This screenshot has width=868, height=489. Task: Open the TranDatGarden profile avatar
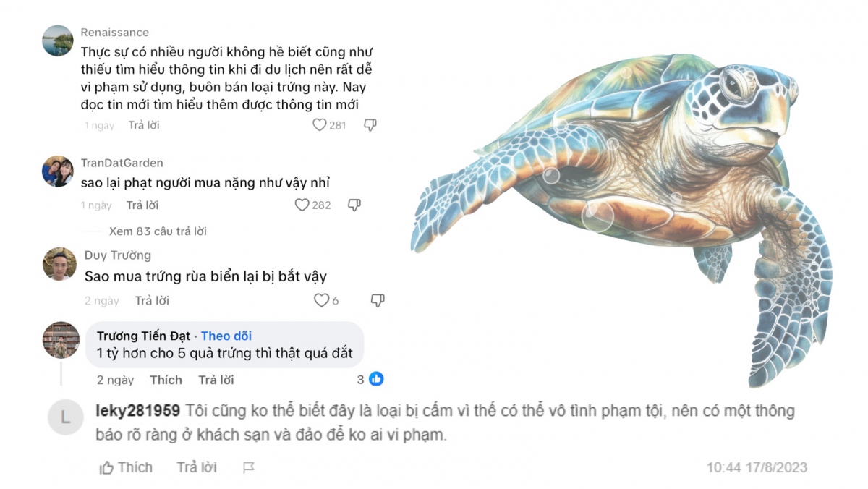(x=58, y=171)
